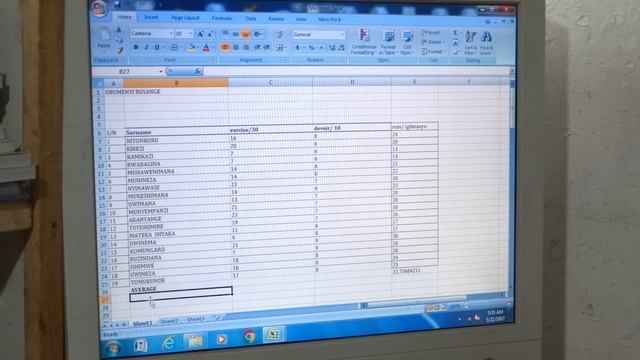Select the column D header
This screenshot has width=640, height=360.
click(352, 82)
